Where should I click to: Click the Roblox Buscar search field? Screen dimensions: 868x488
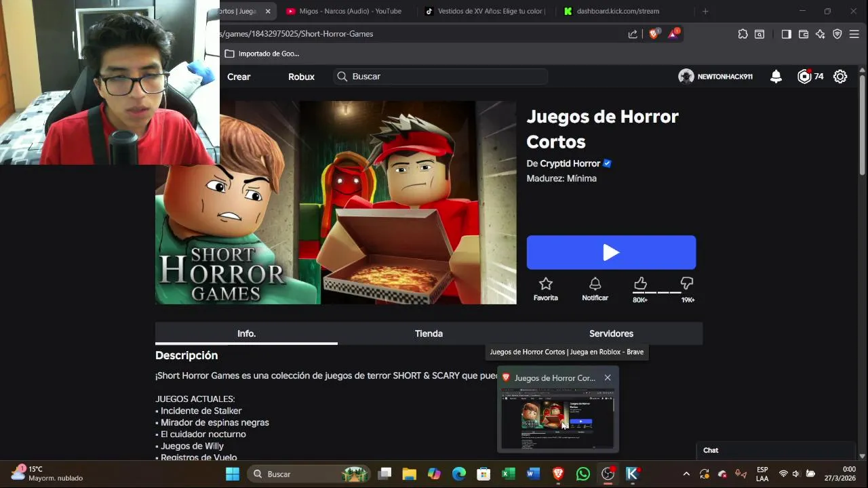441,77
